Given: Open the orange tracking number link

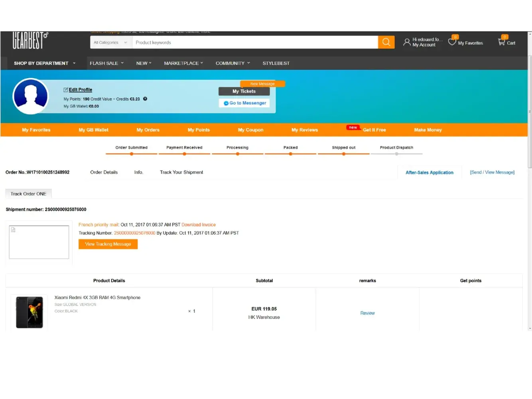Looking at the screenshot, I should click(134, 233).
